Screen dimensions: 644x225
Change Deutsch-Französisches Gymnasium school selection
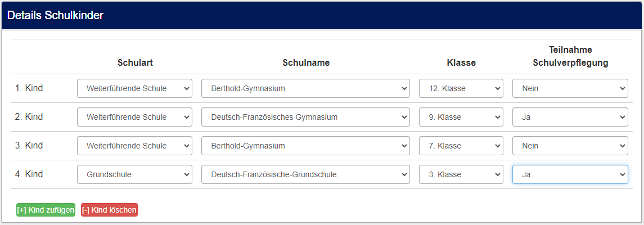pyautogui.click(x=305, y=117)
